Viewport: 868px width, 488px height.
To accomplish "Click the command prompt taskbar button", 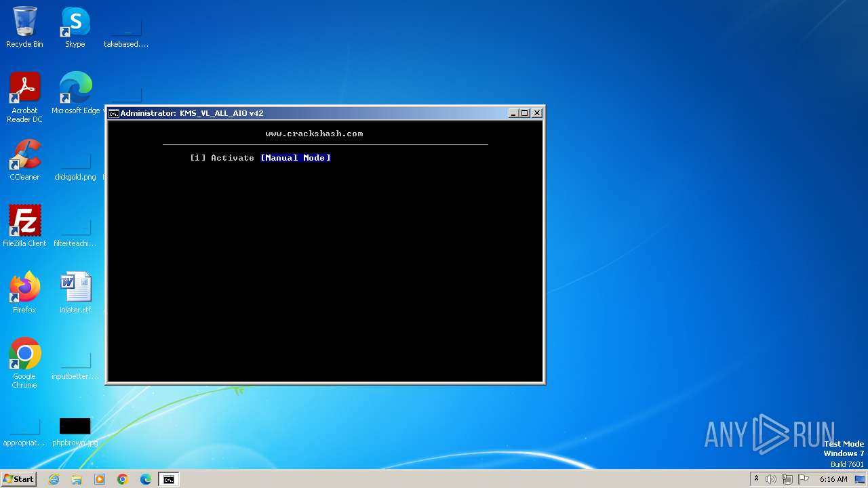I will click(168, 479).
